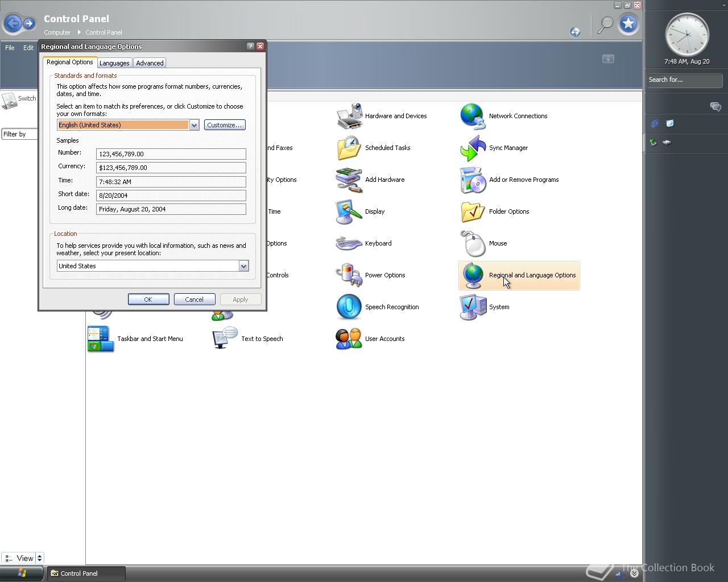Open the View mode dropdown stepper
728x582 pixels.
click(39, 558)
